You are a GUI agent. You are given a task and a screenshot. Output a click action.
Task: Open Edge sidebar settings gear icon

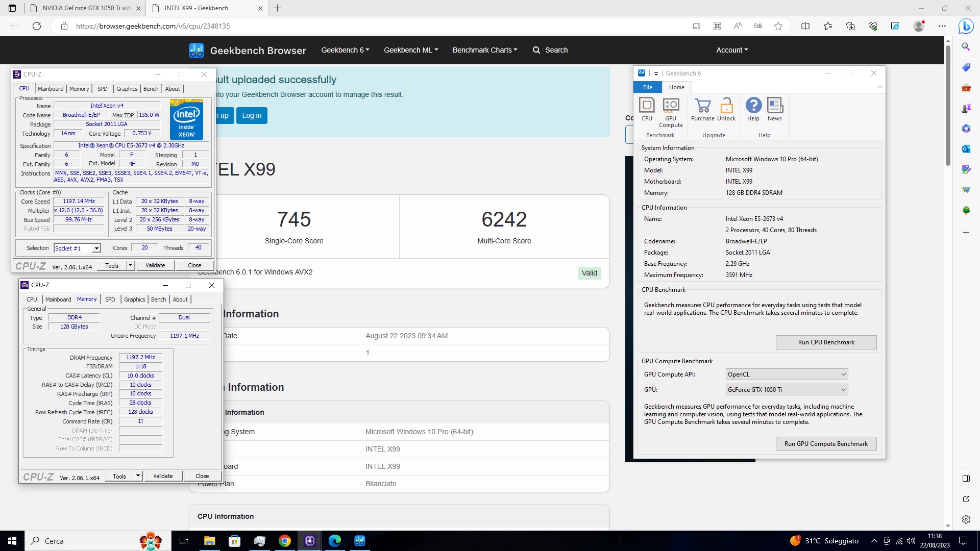coord(966,519)
